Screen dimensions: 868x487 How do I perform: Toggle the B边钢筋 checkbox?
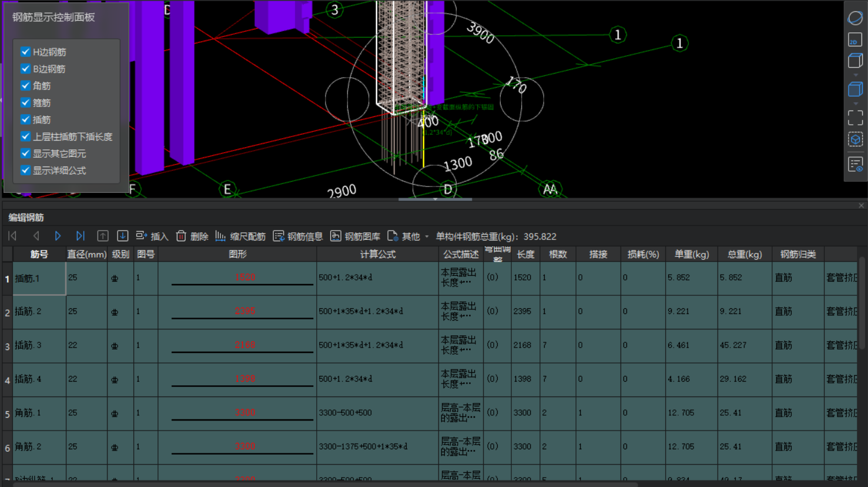(x=25, y=69)
